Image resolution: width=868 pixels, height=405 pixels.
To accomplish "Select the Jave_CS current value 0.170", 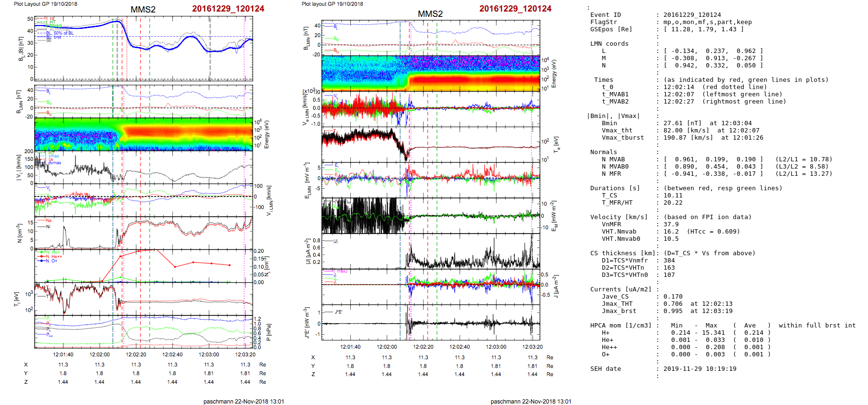I will (x=673, y=297).
